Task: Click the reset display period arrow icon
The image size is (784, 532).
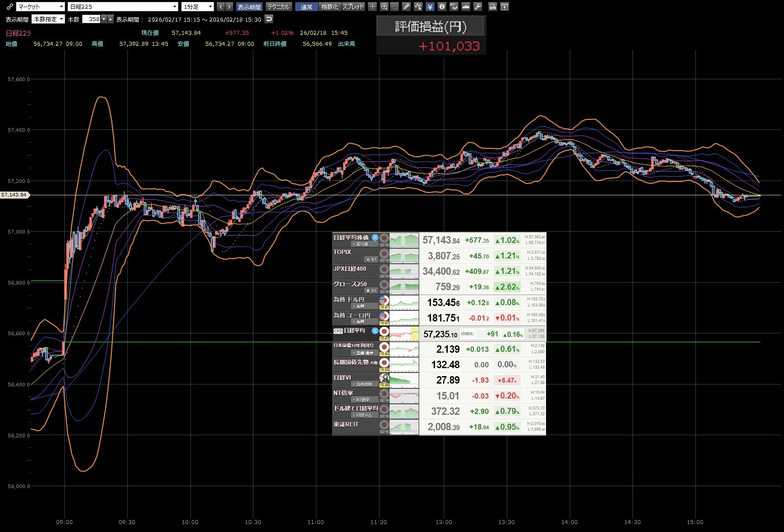Action: coord(269,19)
